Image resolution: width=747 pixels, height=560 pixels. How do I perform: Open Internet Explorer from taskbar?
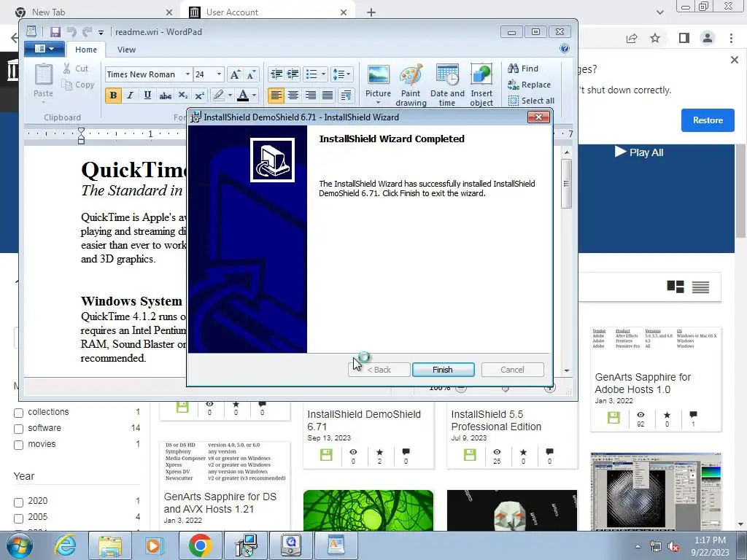[65, 545]
